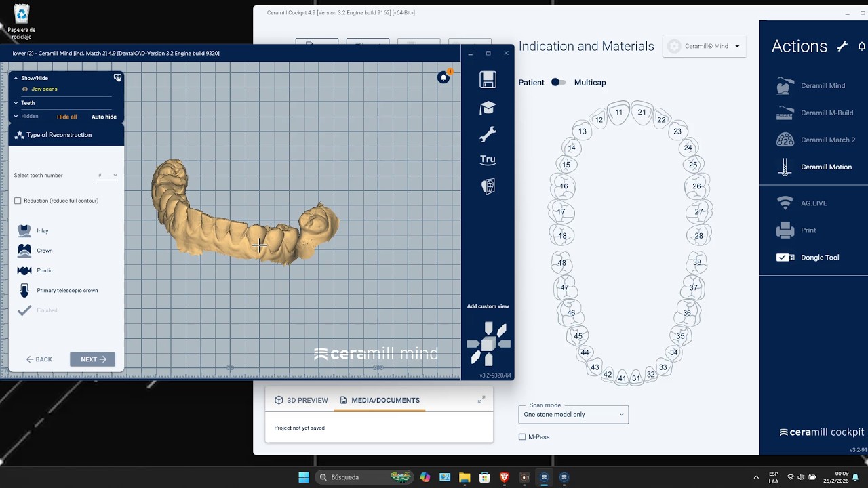Select tooth 11 on the dental chart
The image size is (868, 488).
pyautogui.click(x=618, y=113)
